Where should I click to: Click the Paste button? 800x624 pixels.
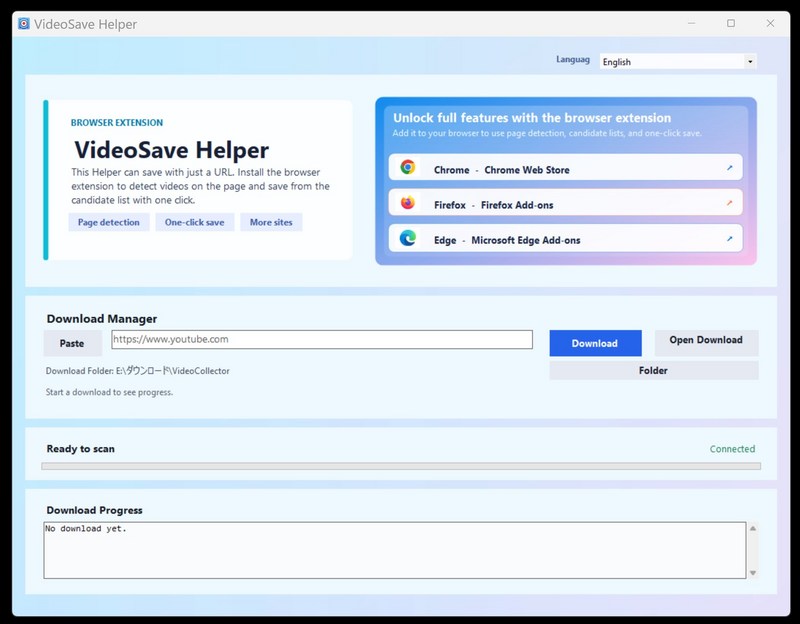(72, 343)
